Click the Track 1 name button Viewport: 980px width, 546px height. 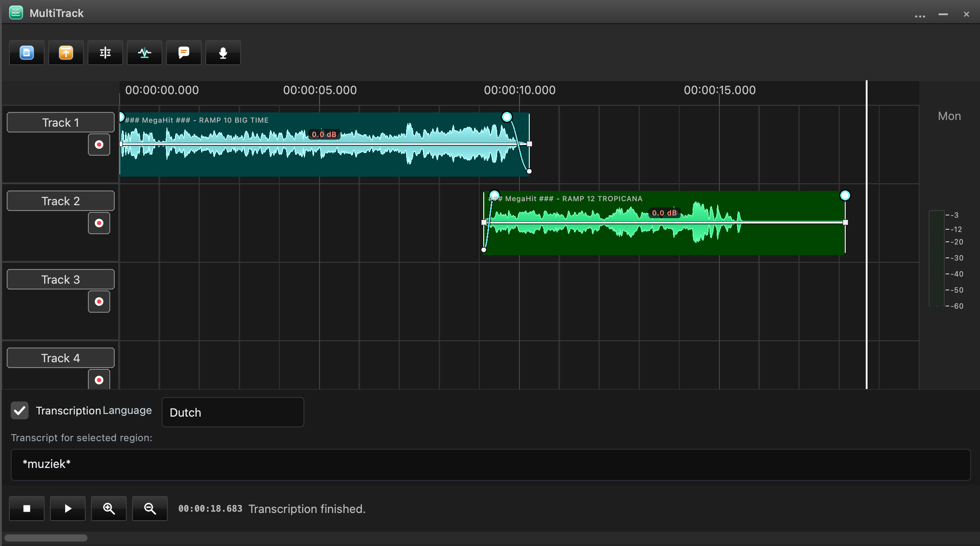pos(61,122)
